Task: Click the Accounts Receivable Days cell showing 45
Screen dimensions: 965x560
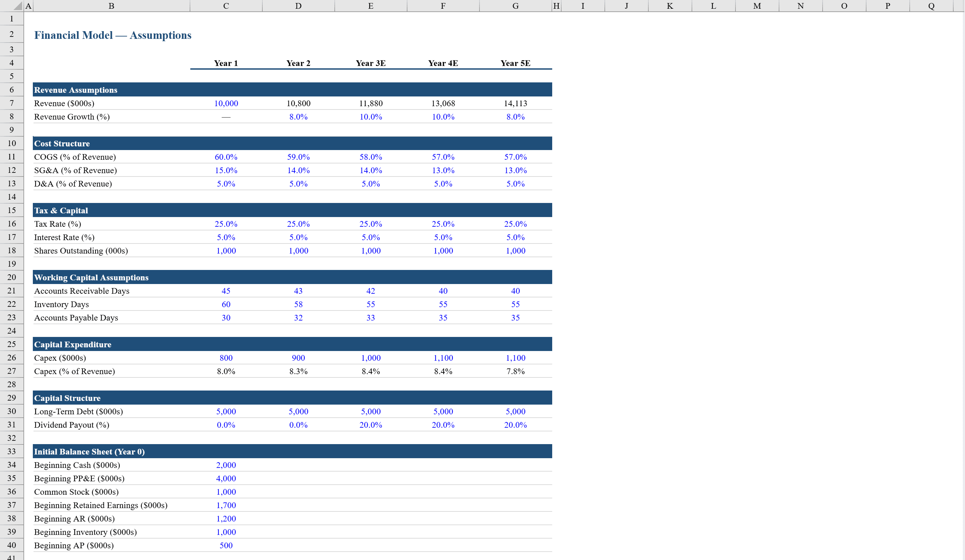Action: coord(226,290)
